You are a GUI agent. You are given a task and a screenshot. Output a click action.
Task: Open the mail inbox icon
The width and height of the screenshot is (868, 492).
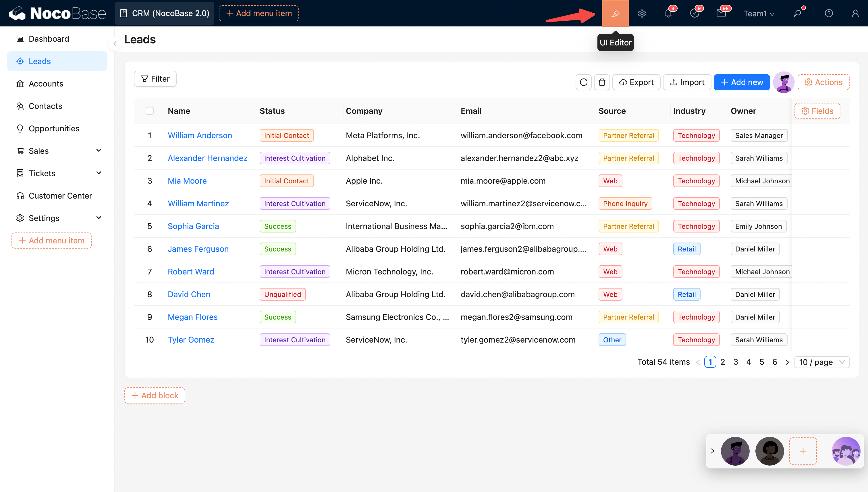tap(721, 14)
